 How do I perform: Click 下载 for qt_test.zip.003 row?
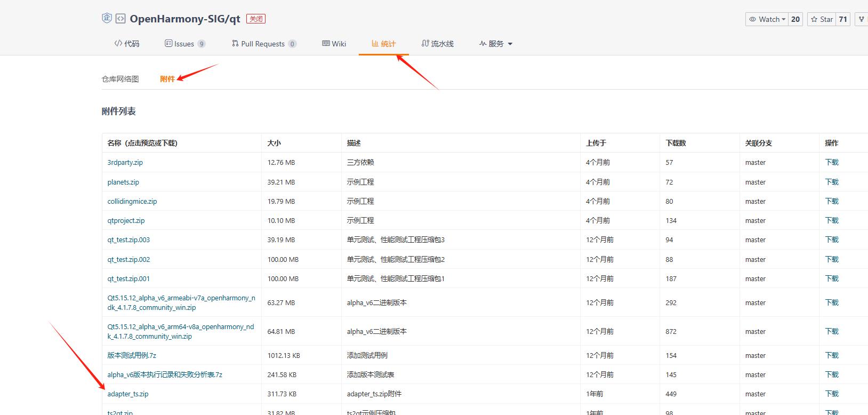point(832,240)
